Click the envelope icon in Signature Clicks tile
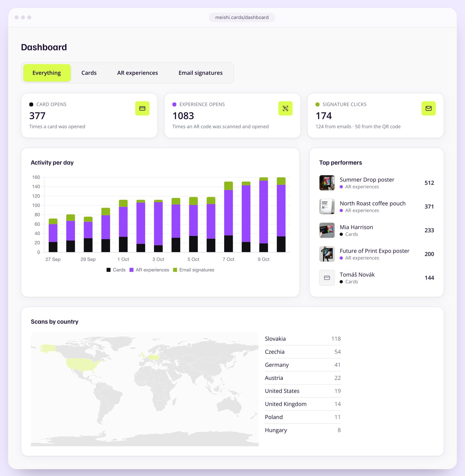Viewport: 465px width, 476px height. coord(429,108)
